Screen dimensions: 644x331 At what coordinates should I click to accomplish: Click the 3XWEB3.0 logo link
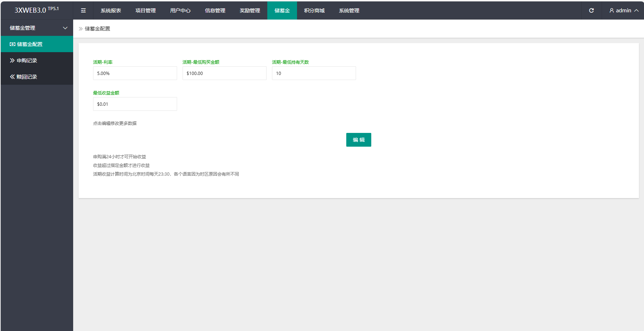[36, 10]
